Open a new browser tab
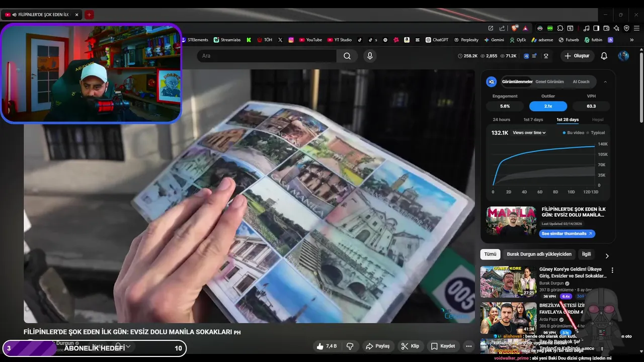This screenshot has width=644, height=362. (x=89, y=15)
